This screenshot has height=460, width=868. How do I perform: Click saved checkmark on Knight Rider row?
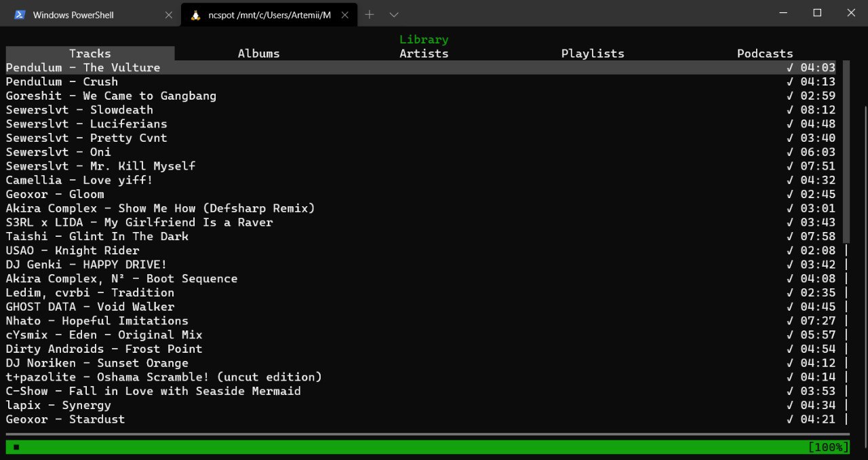(790, 250)
